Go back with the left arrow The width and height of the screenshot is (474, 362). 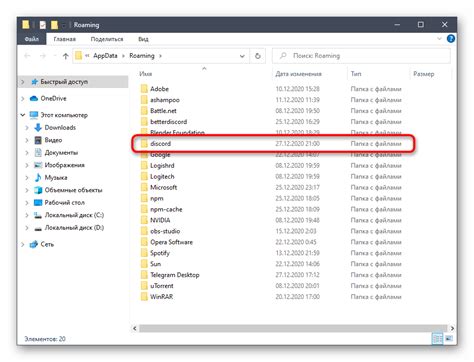(27, 56)
